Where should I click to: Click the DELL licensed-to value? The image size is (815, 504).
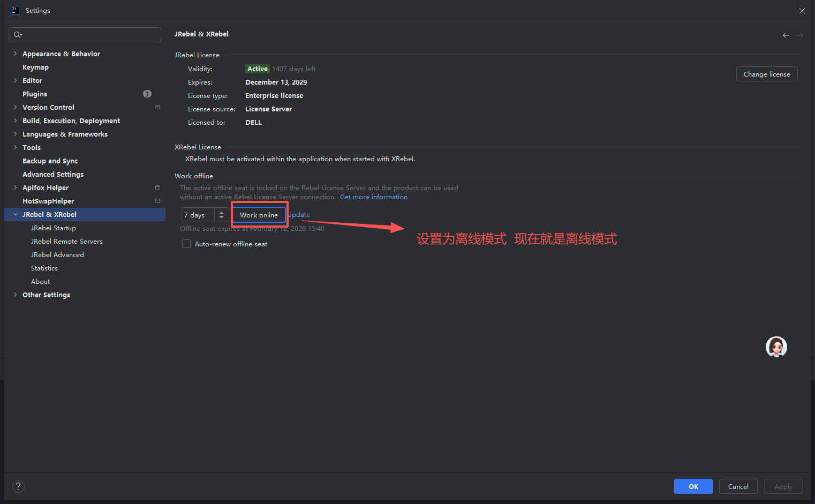(x=254, y=122)
